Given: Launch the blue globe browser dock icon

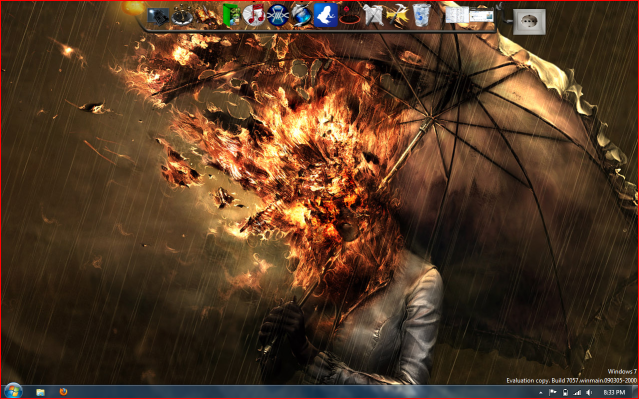Looking at the screenshot, I should click(x=301, y=15).
